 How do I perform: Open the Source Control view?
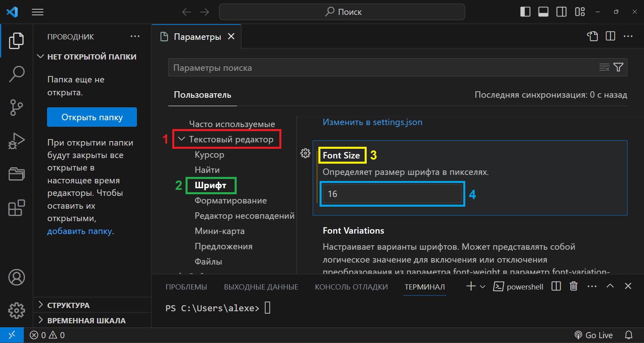pyautogui.click(x=17, y=108)
